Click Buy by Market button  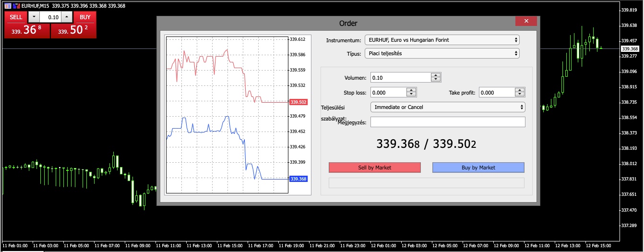pos(478,168)
